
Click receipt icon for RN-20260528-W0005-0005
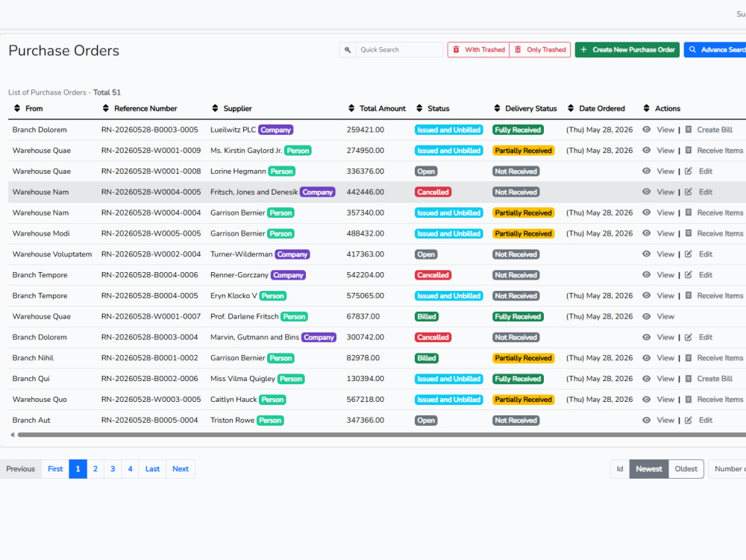tap(689, 233)
